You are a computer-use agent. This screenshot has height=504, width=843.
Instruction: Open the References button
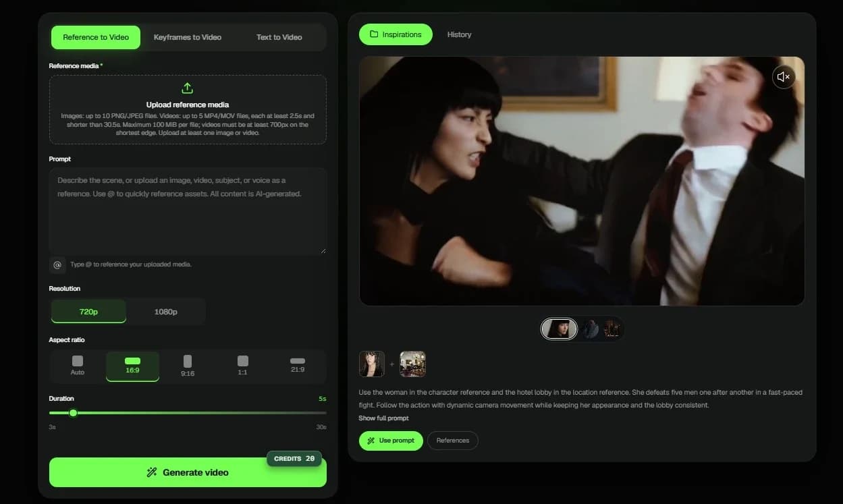453,441
